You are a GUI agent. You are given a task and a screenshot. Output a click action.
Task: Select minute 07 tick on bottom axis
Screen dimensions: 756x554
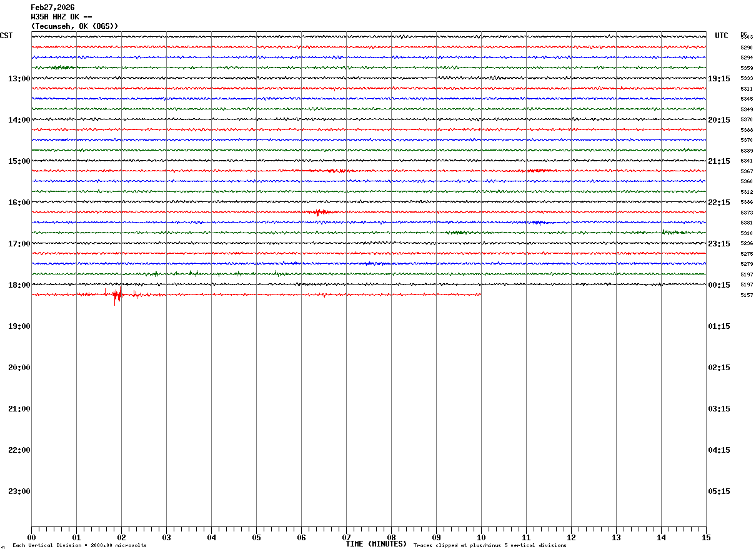(346, 537)
